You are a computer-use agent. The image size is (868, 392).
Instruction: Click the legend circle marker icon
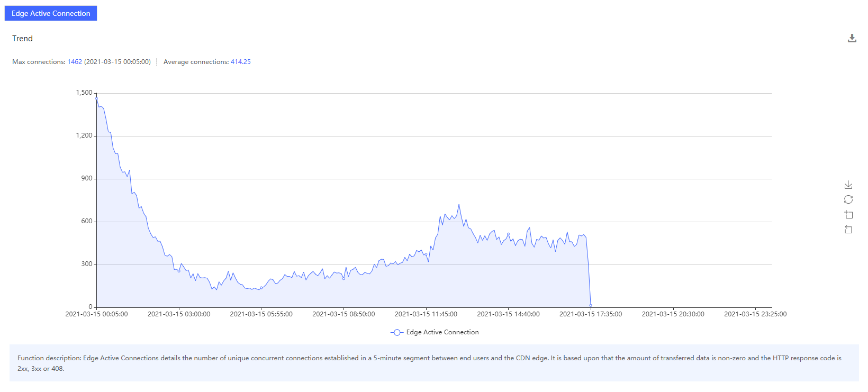point(397,332)
